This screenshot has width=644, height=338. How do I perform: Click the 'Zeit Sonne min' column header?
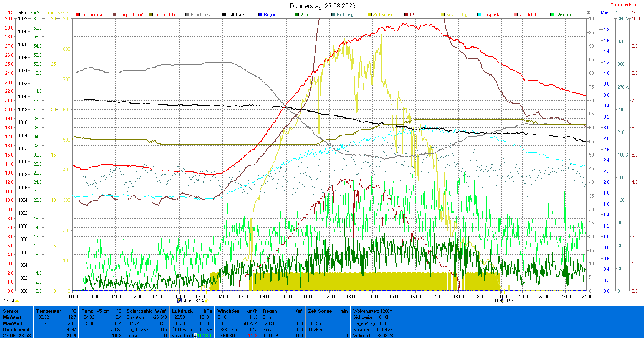[328, 311]
